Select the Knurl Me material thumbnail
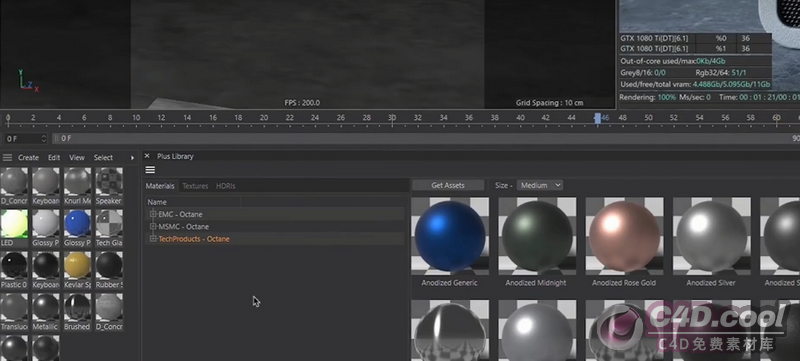800x361 pixels. pos(78,182)
